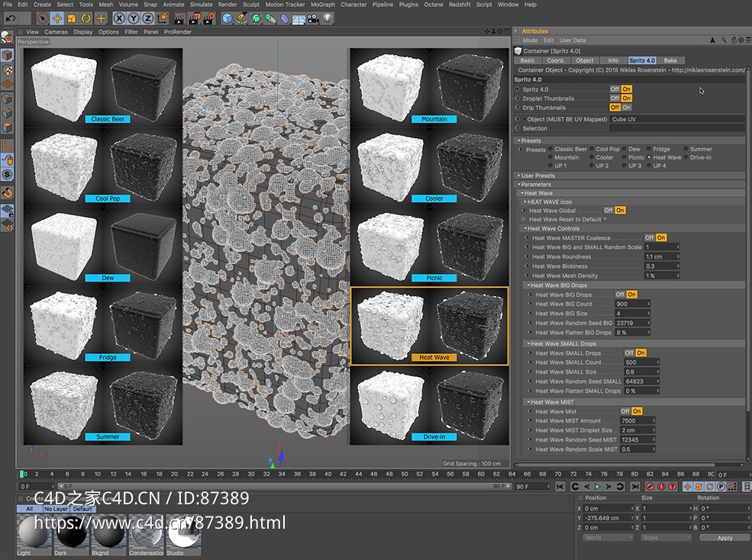Toggle the X axis lock icon
The image size is (752, 560).
click(x=119, y=18)
